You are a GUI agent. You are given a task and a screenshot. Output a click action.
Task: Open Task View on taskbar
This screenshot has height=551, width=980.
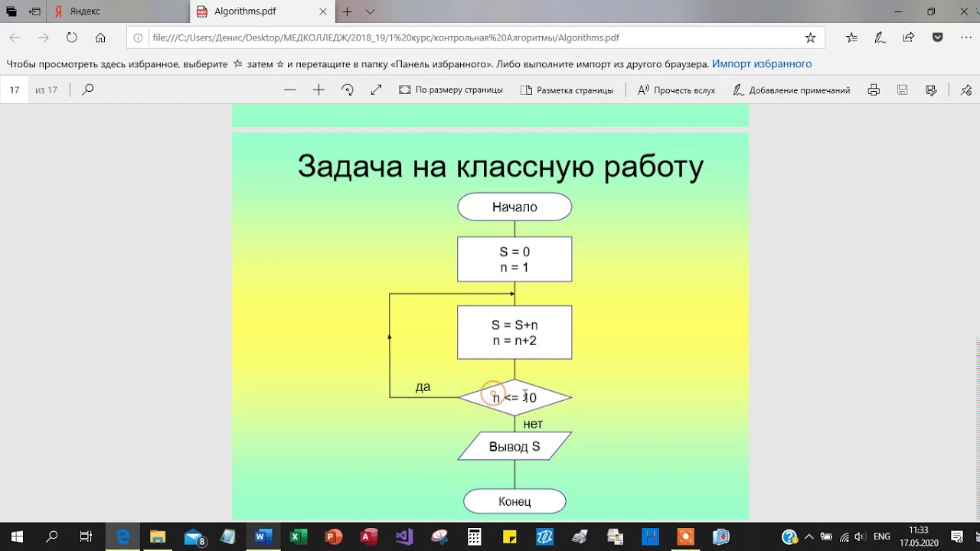click(x=87, y=536)
